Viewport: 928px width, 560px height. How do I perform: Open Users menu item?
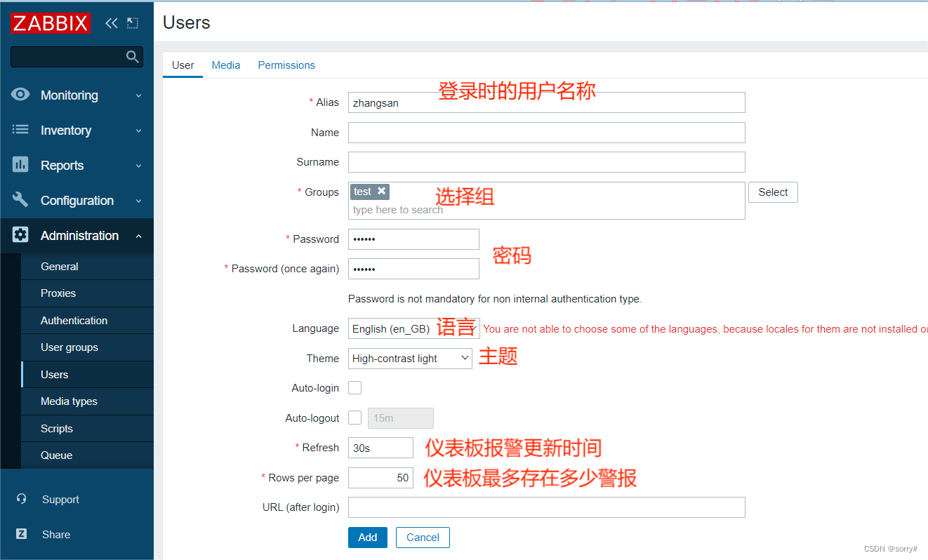click(87, 375)
